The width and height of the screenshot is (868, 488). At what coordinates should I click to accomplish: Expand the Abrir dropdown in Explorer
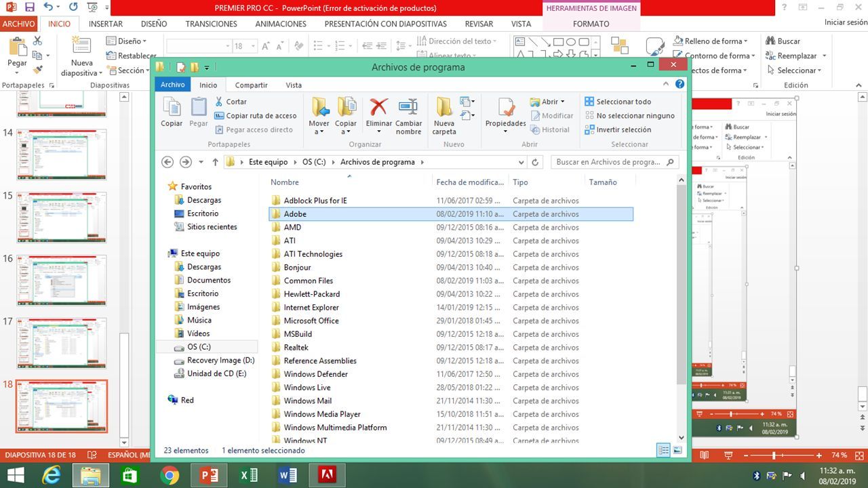[x=563, y=102]
